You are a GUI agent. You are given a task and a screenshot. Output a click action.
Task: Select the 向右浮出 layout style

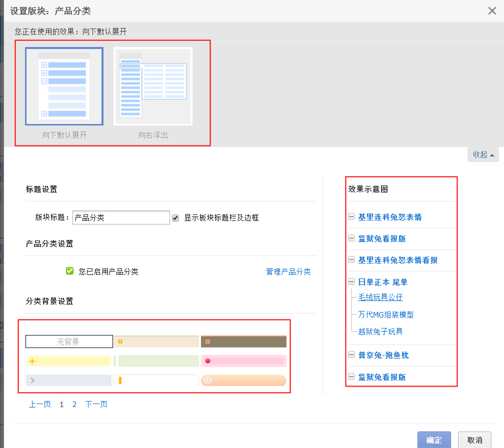pyautogui.click(x=152, y=86)
